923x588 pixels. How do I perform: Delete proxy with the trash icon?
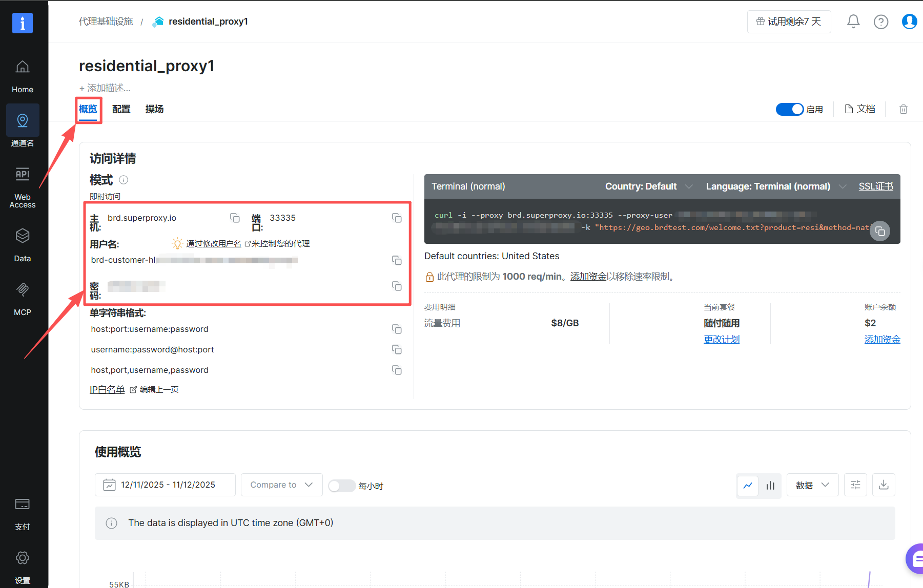coord(903,109)
